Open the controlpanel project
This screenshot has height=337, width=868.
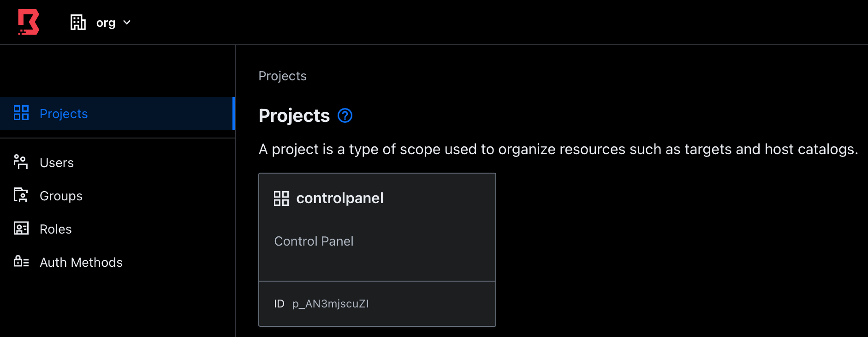pyautogui.click(x=340, y=198)
